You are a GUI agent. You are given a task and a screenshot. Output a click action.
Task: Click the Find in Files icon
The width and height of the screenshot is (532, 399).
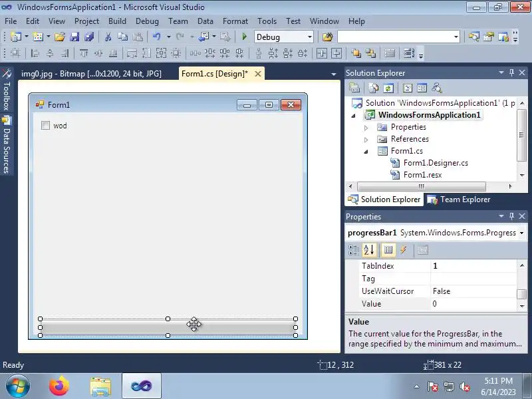327,37
